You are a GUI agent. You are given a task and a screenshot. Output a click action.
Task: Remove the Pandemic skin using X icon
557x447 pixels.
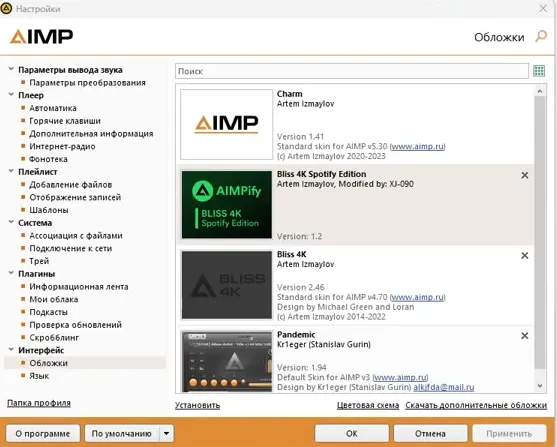click(524, 336)
